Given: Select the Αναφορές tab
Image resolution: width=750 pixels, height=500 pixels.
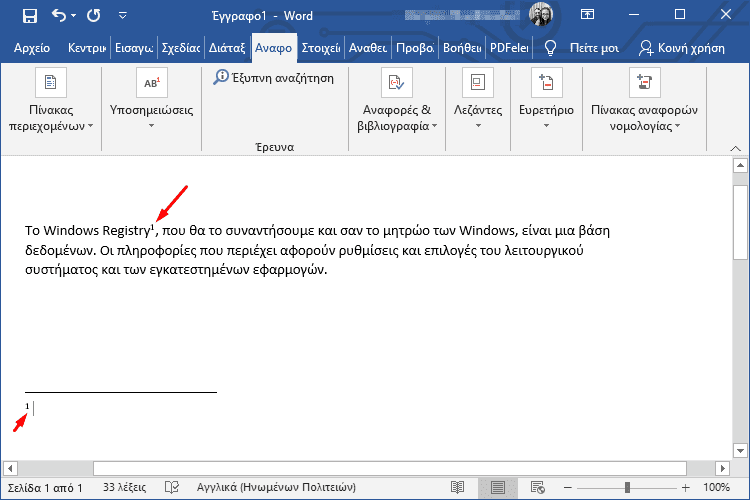Looking at the screenshot, I should [x=274, y=48].
